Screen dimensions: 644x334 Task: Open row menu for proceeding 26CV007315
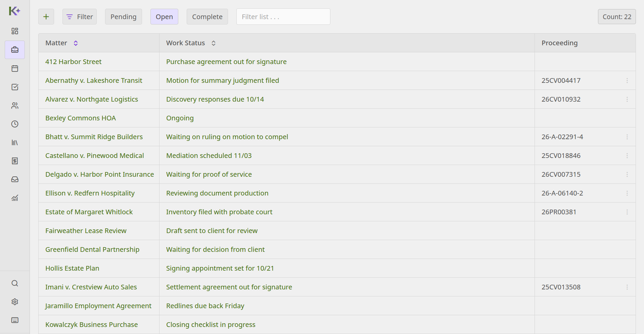627,174
